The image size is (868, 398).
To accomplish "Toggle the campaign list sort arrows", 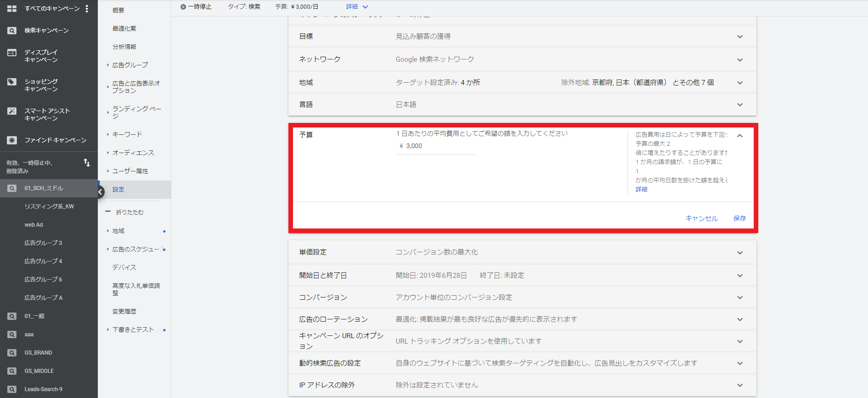I will pyautogui.click(x=87, y=163).
